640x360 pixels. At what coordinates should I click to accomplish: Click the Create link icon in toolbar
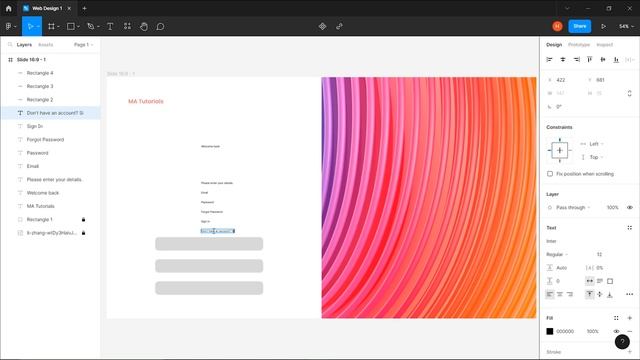coord(339,27)
